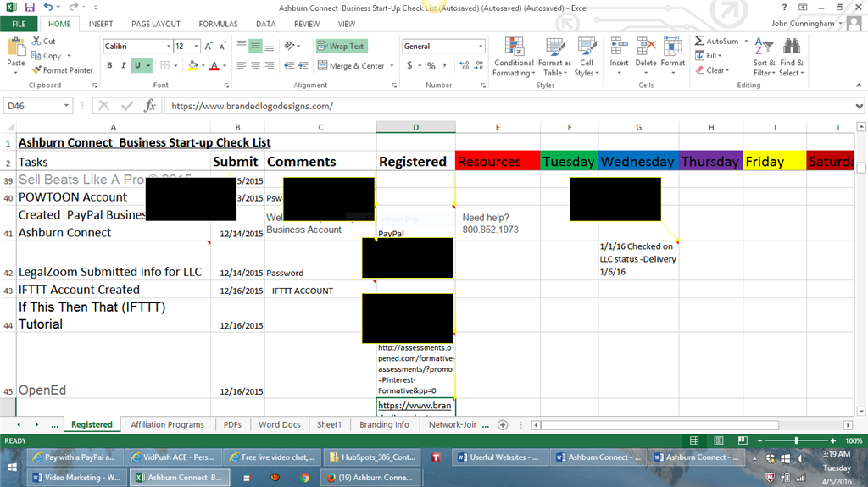Expand the formula bar
868x487 pixels.
[x=859, y=106]
